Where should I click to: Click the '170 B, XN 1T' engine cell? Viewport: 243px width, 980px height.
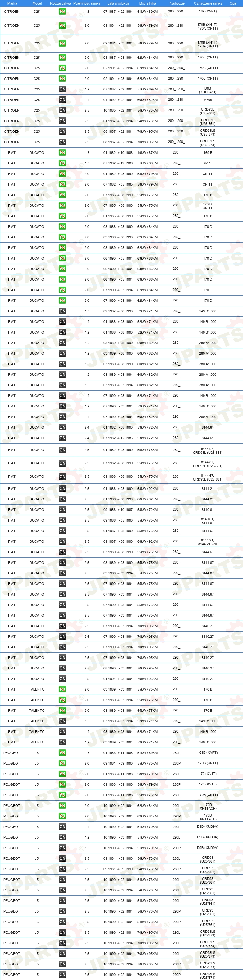click(208, 206)
